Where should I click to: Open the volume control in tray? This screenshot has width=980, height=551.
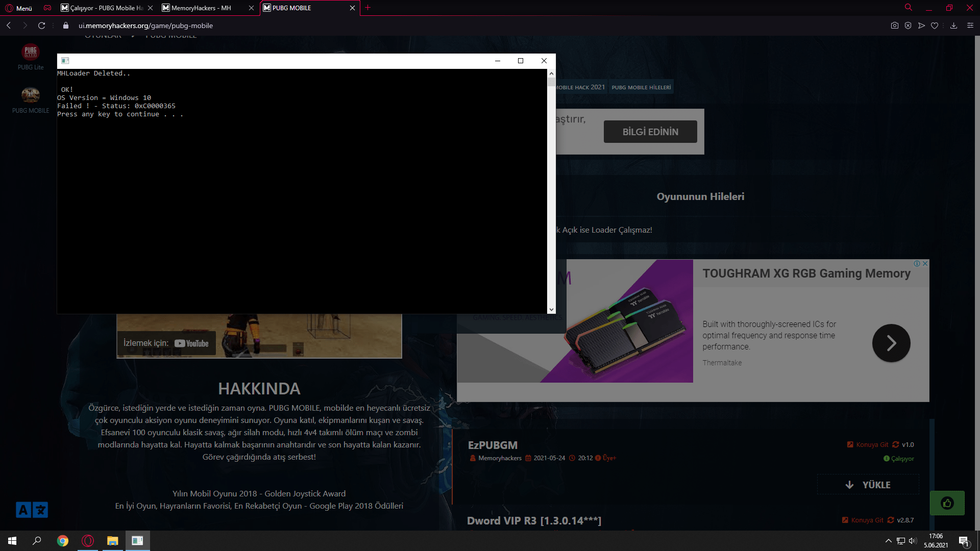click(913, 541)
